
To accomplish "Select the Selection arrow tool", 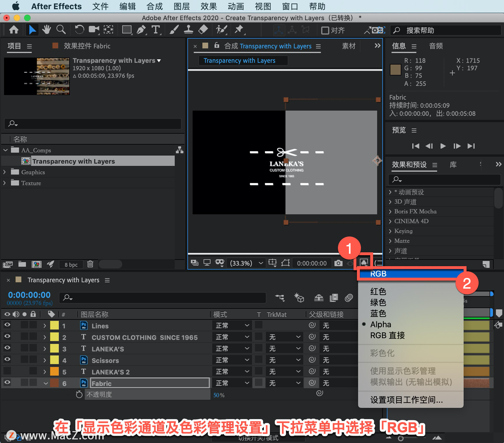I will (x=32, y=30).
